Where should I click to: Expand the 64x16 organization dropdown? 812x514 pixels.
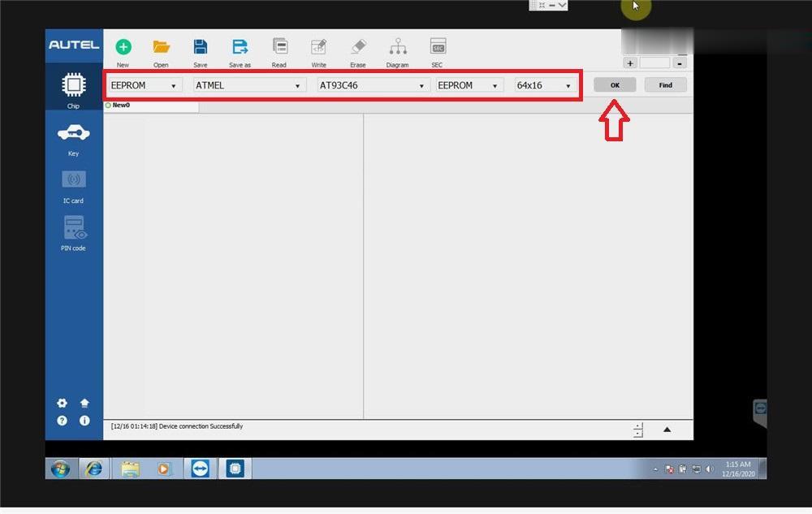tap(545, 85)
